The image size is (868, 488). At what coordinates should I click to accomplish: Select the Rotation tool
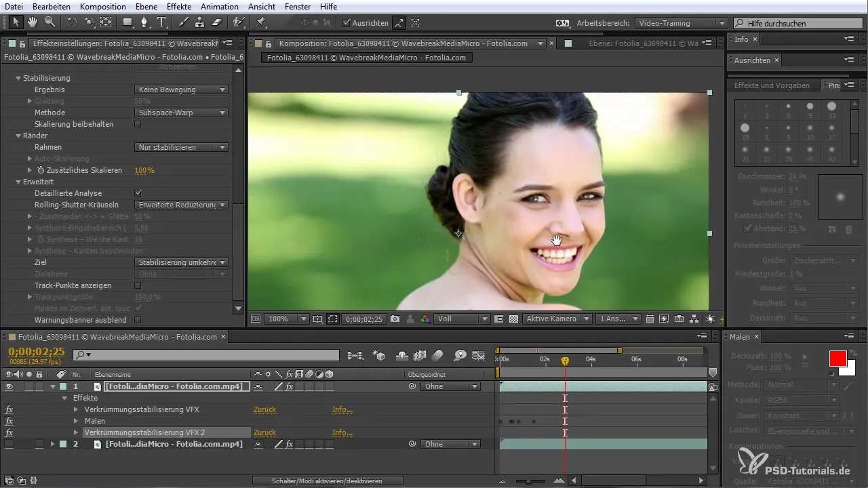pos(72,22)
